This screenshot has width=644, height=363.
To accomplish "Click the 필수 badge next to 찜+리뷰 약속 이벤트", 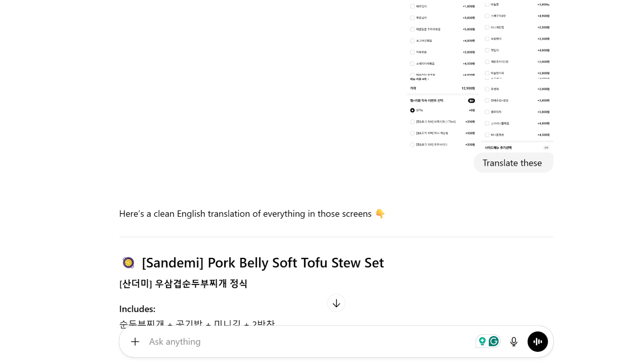I will [471, 101].
